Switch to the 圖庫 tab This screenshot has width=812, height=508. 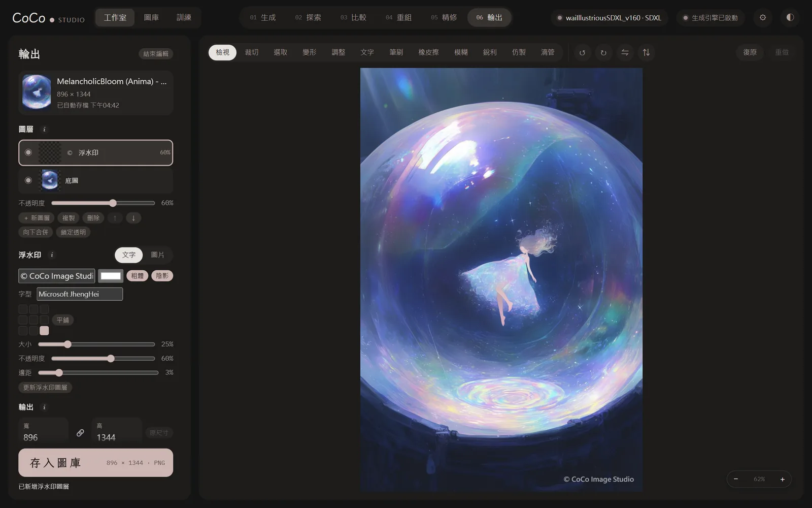[151, 17]
